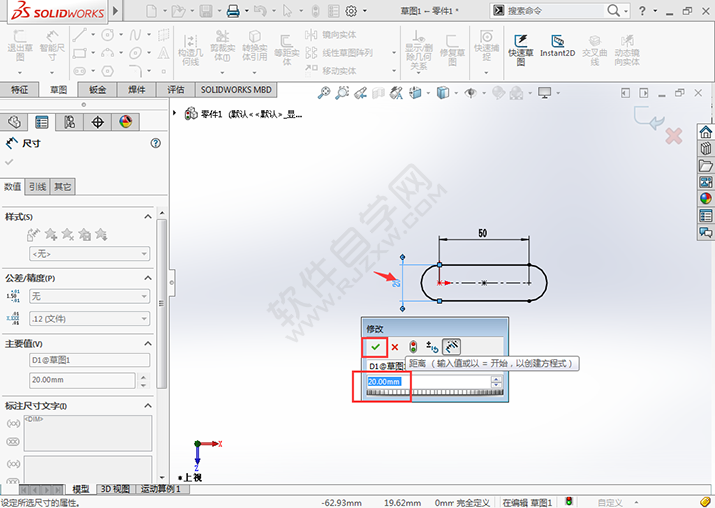The image size is (715, 508).
Task: Click the red X cancel sketch corner icon
Action: (674, 136)
